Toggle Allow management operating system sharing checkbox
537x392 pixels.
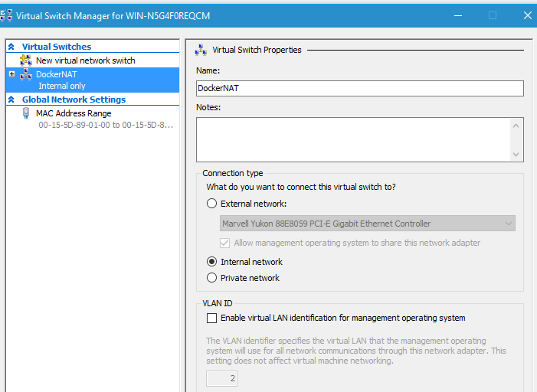(x=225, y=243)
